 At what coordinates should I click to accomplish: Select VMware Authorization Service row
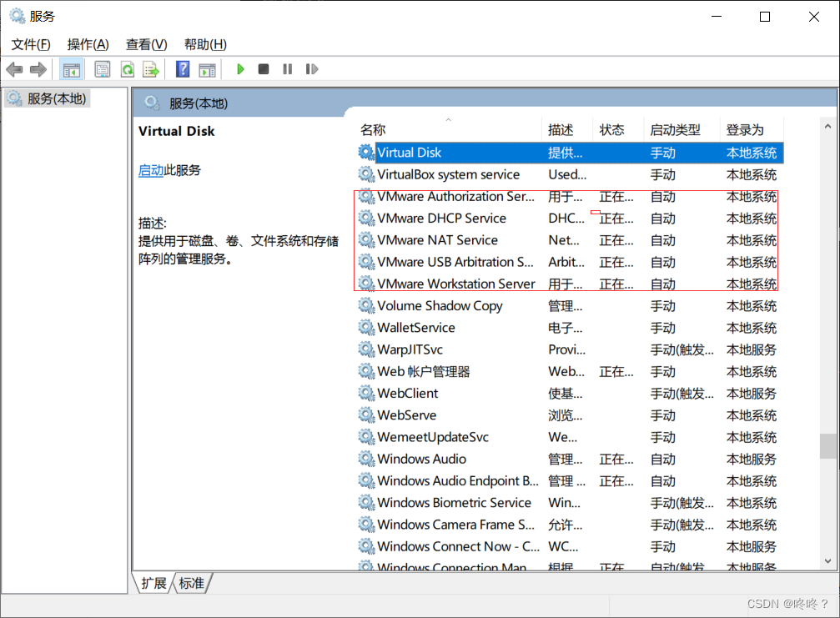pos(570,197)
